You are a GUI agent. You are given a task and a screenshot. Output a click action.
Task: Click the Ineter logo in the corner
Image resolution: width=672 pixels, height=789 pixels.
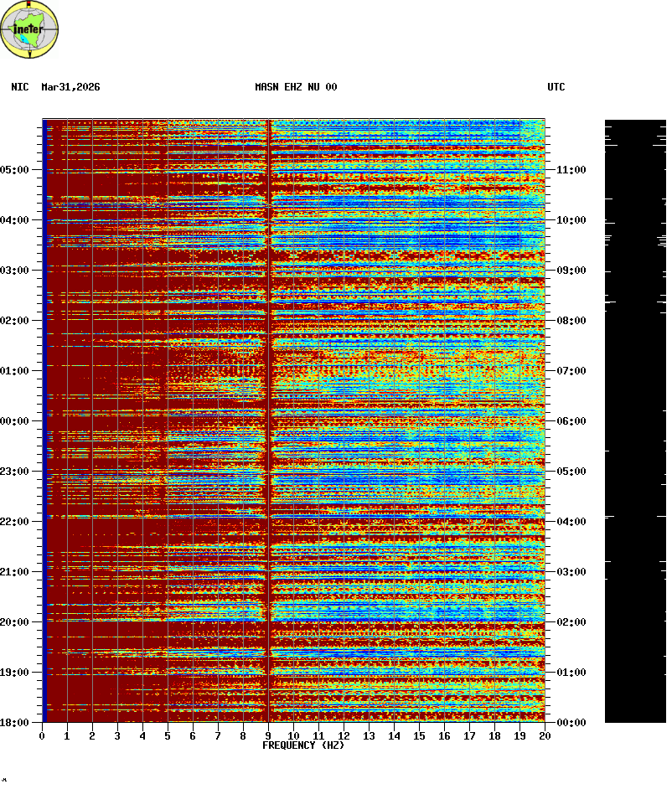point(30,30)
